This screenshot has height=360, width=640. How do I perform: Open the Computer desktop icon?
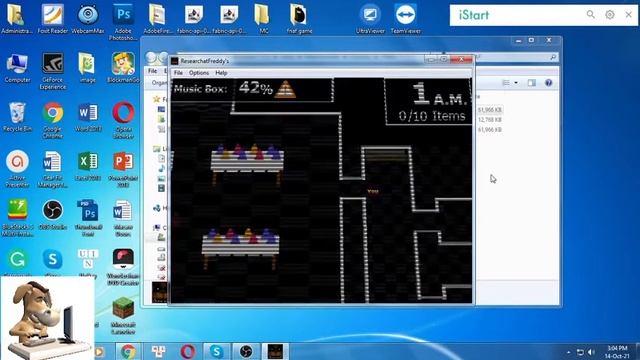pyautogui.click(x=17, y=68)
